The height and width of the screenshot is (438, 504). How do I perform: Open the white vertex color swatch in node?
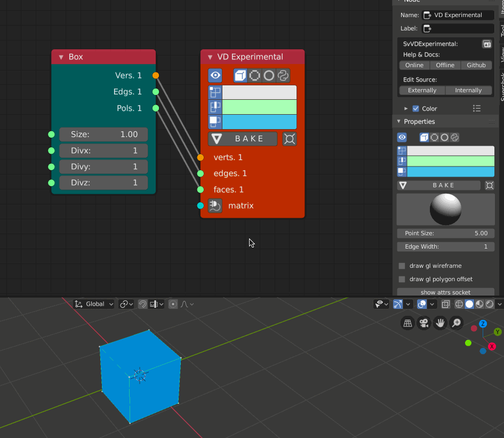[259, 92]
